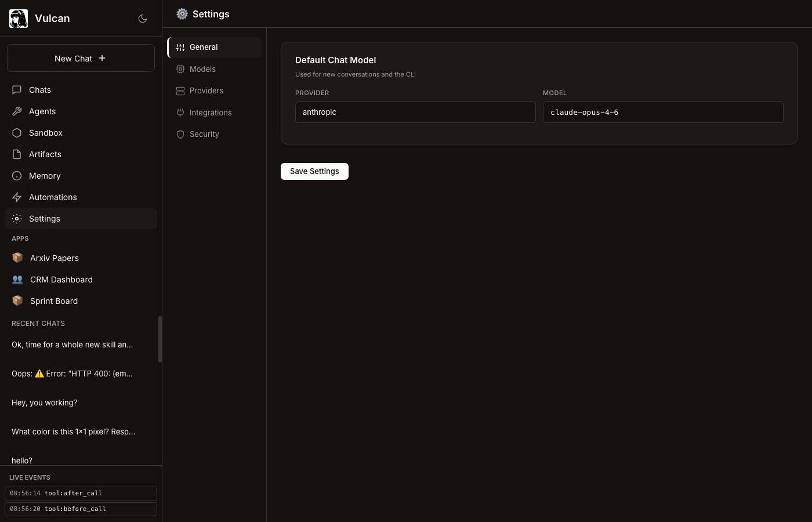Image resolution: width=812 pixels, height=522 pixels.
Task: Select the Security settings tab
Action: pos(204,134)
